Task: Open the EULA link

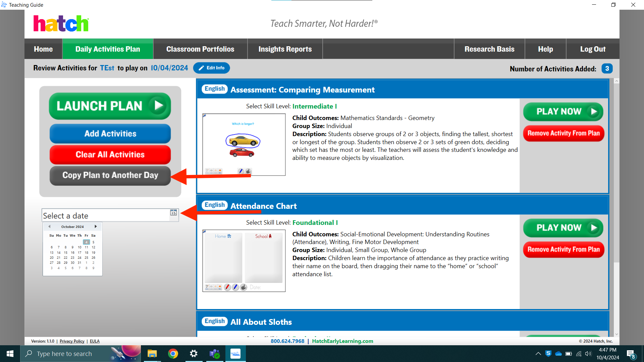Action: [x=95, y=341]
